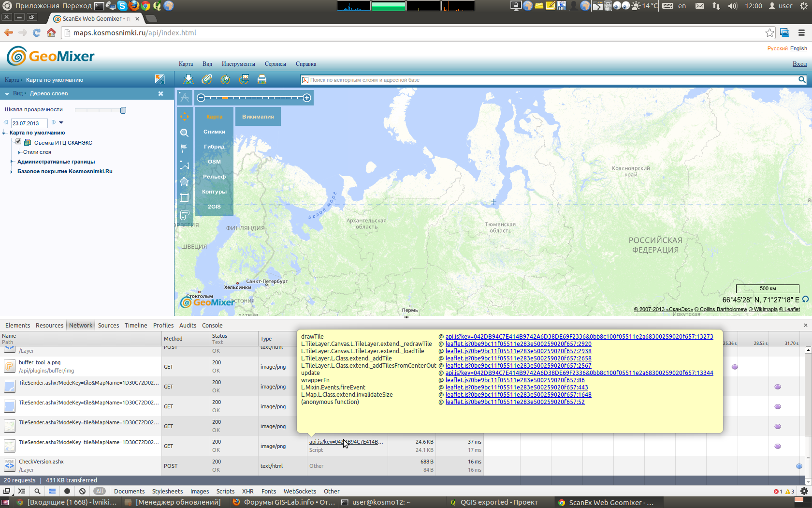Toggle the network record button
This screenshot has height=508, width=812.
67,491
